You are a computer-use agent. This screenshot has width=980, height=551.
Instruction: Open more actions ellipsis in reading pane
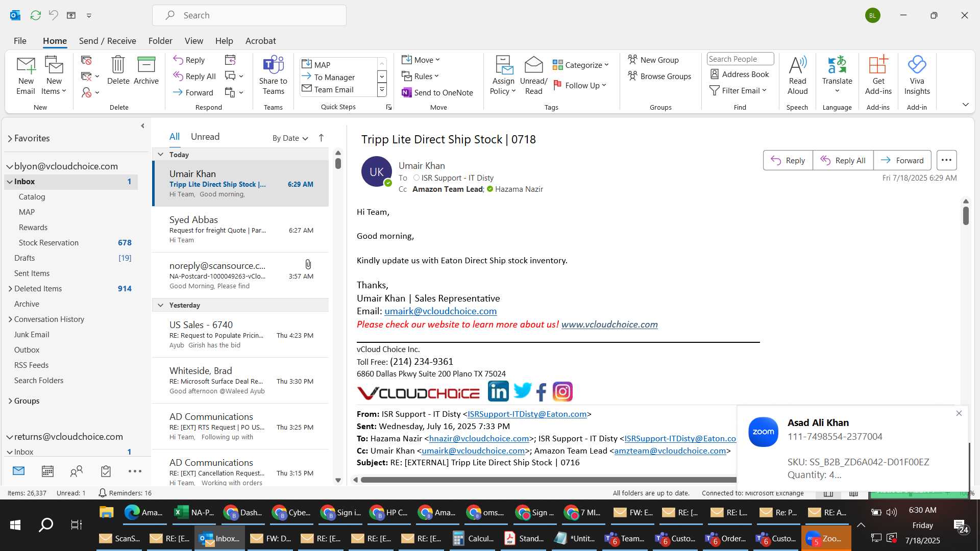[946, 160]
